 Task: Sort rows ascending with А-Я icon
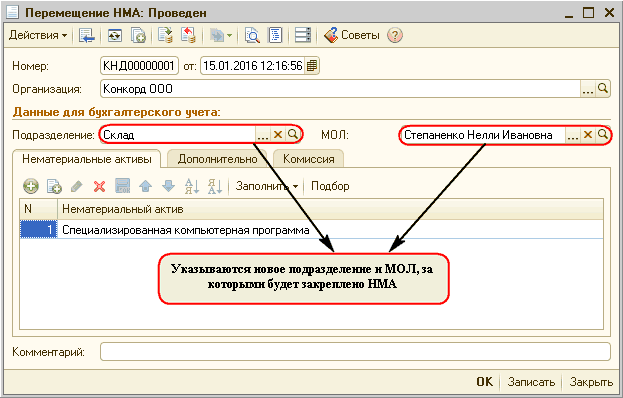point(192,186)
